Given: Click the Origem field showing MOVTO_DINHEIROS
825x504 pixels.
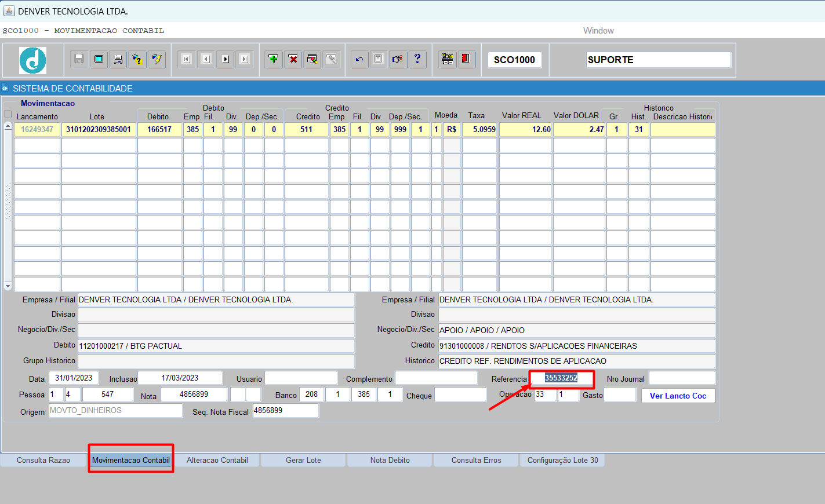Looking at the screenshot, I should [116, 411].
